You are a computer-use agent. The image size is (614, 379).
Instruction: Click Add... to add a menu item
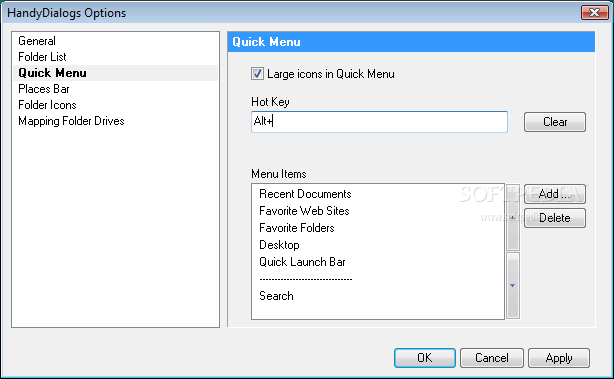(555, 194)
